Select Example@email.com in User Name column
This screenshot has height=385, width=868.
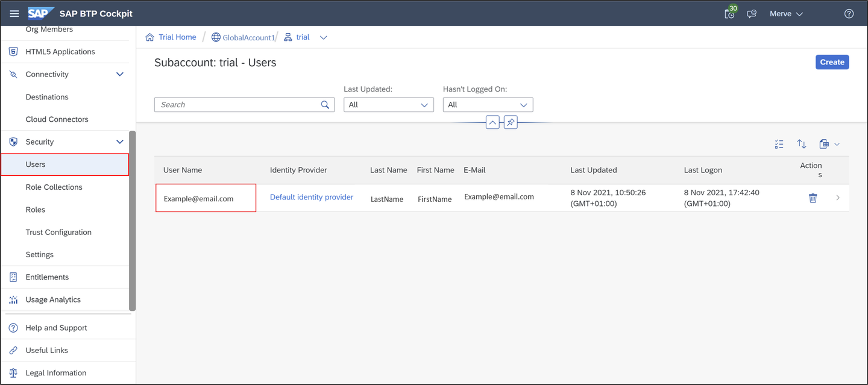[198, 199]
